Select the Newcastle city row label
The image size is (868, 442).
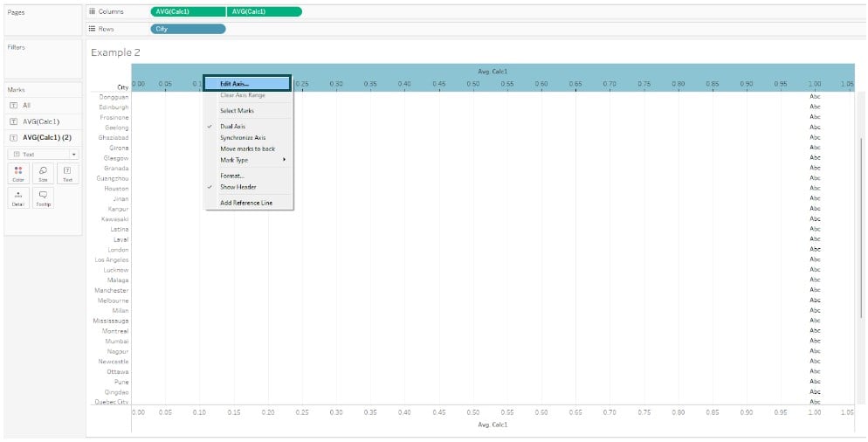coord(113,361)
